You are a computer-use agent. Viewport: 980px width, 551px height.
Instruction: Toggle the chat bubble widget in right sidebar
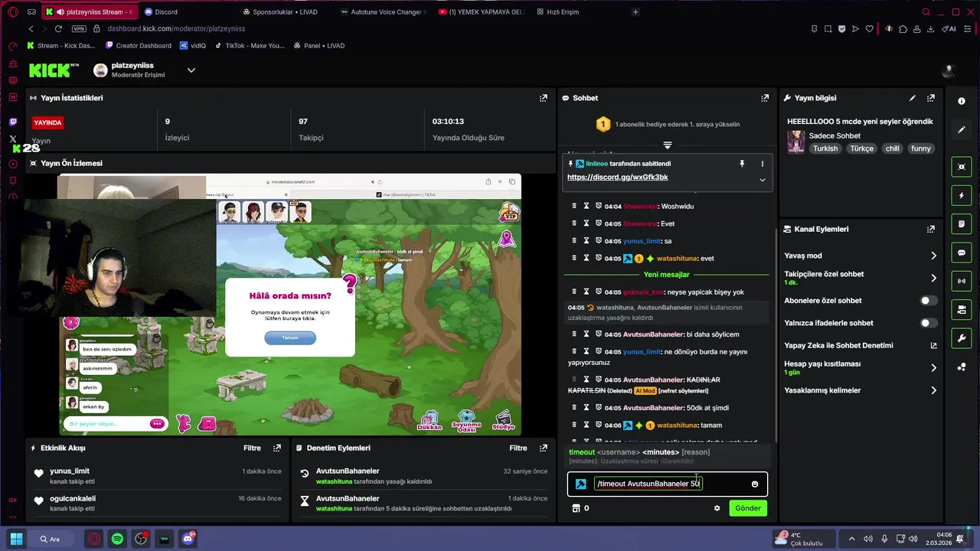pos(962,253)
